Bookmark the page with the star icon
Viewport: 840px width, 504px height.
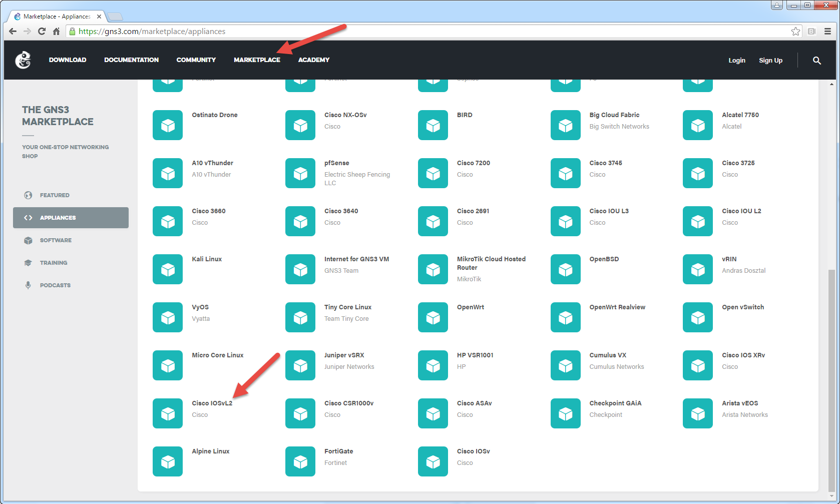coord(795,32)
